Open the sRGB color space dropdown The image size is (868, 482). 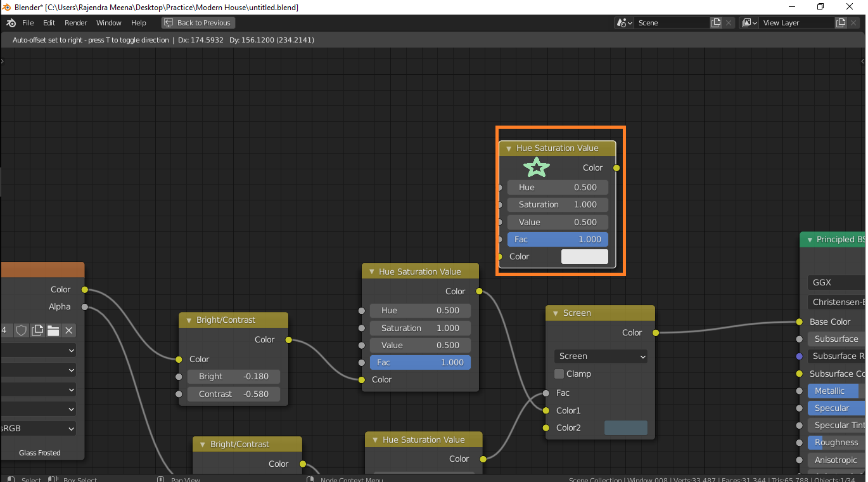38,428
